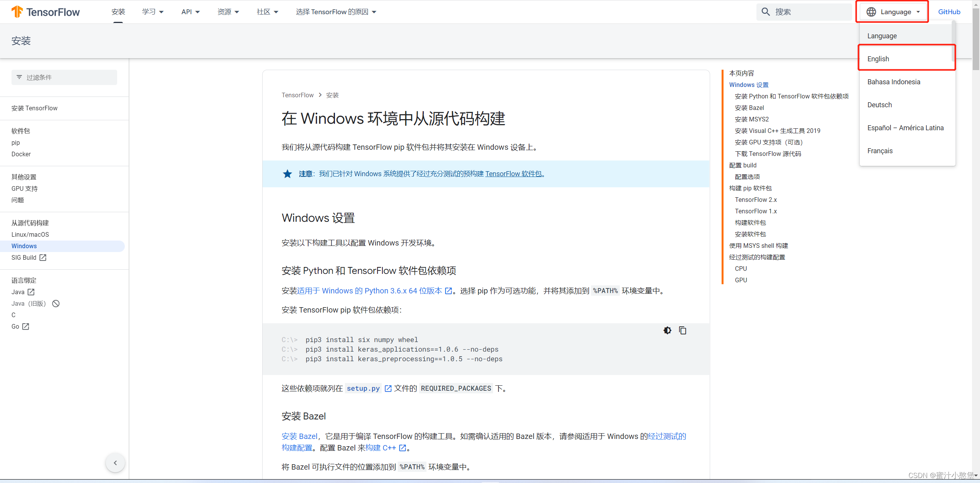Jump to 下载 TensorFlow 源代码 section
The image size is (980, 483).
coord(768,154)
